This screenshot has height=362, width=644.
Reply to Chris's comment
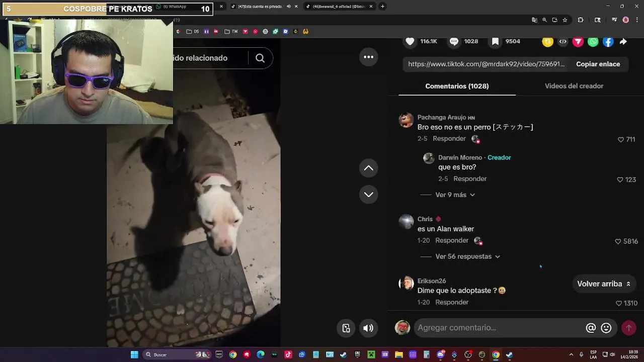[452, 240]
